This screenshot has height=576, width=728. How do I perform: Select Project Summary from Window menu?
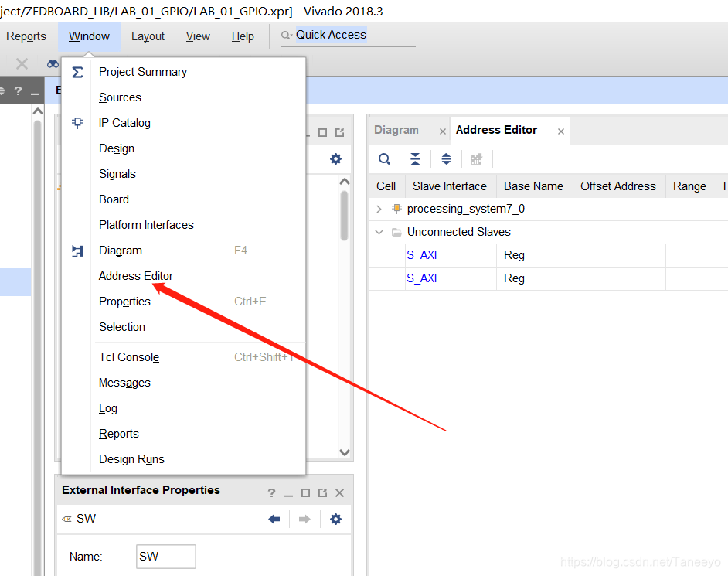click(x=184, y=72)
